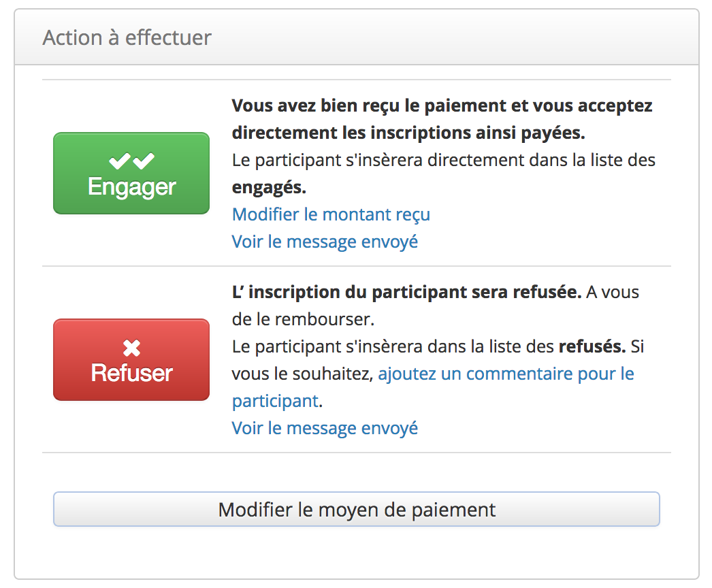Click the Engager label text on the green button
Screen dimensions: 712x588
point(131,186)
